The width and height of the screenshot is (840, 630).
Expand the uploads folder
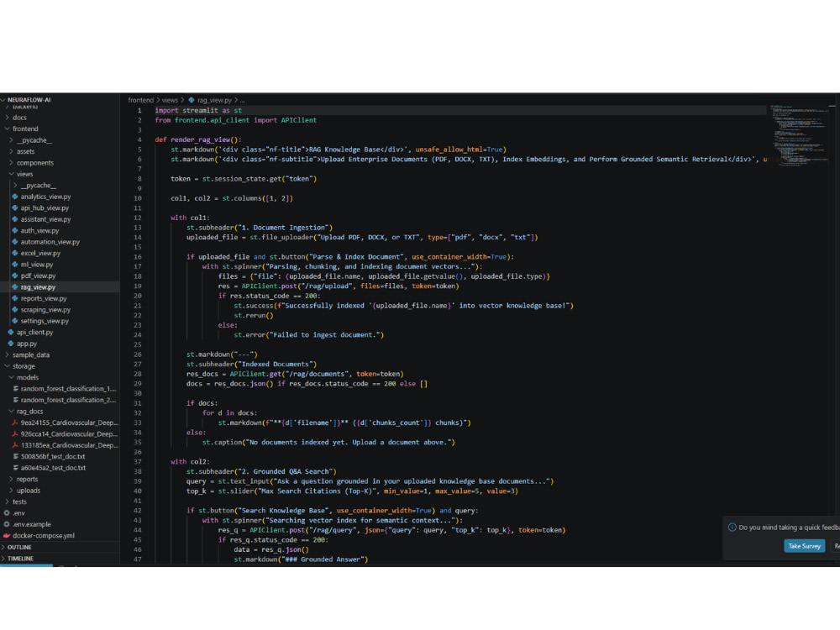[11, 491]
